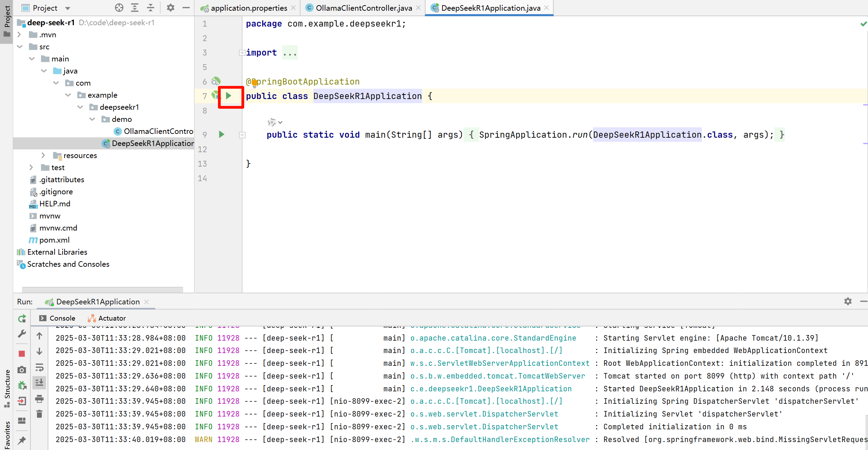Viewport: 868px width, 450px height.
Task: Toggle soft-wrap in the console
Action: click(x=39, y=367)
